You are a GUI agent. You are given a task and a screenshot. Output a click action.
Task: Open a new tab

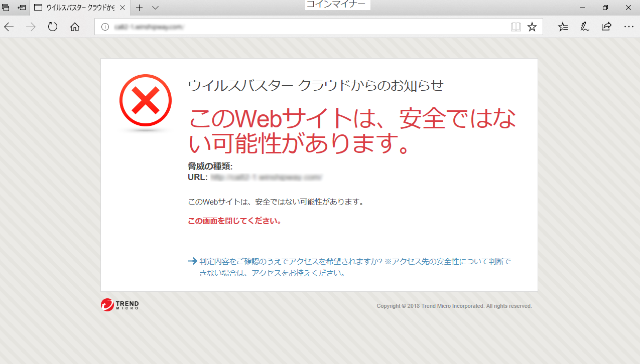[x=140, y=8]
